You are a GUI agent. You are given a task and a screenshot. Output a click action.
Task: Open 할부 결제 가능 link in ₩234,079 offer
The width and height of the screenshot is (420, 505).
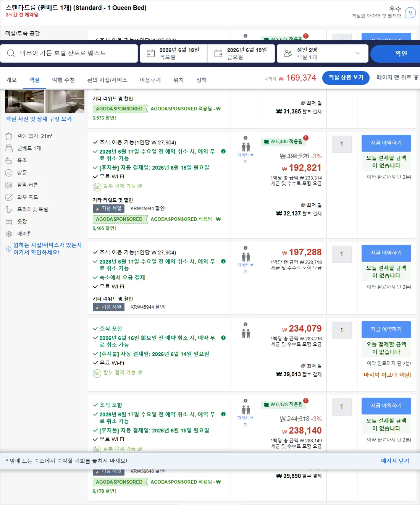pos(123,372)
